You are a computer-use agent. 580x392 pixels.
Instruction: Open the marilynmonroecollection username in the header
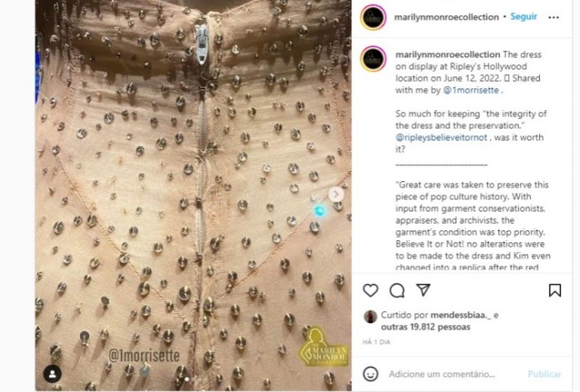coord(446,17)
